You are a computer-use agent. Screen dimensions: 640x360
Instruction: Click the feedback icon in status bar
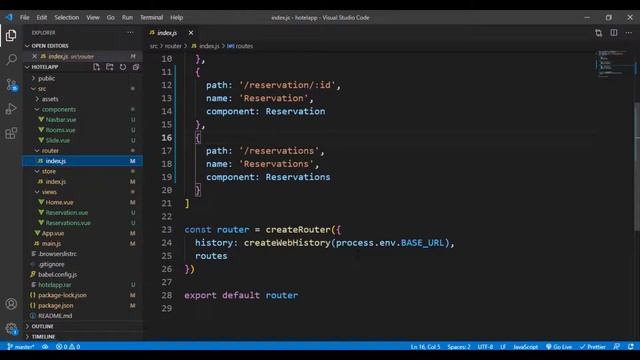(x=616, y=347)
